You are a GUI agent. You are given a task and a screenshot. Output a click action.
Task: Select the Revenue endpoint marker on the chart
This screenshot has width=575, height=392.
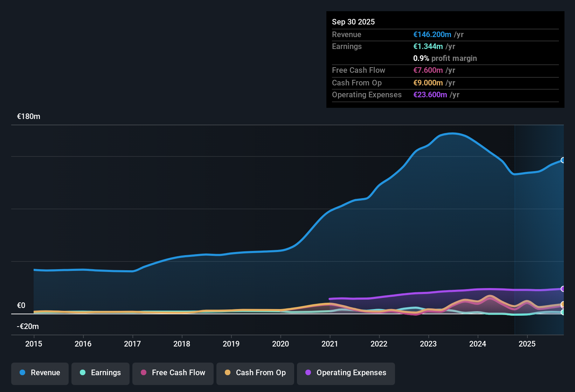click(563, 160)
